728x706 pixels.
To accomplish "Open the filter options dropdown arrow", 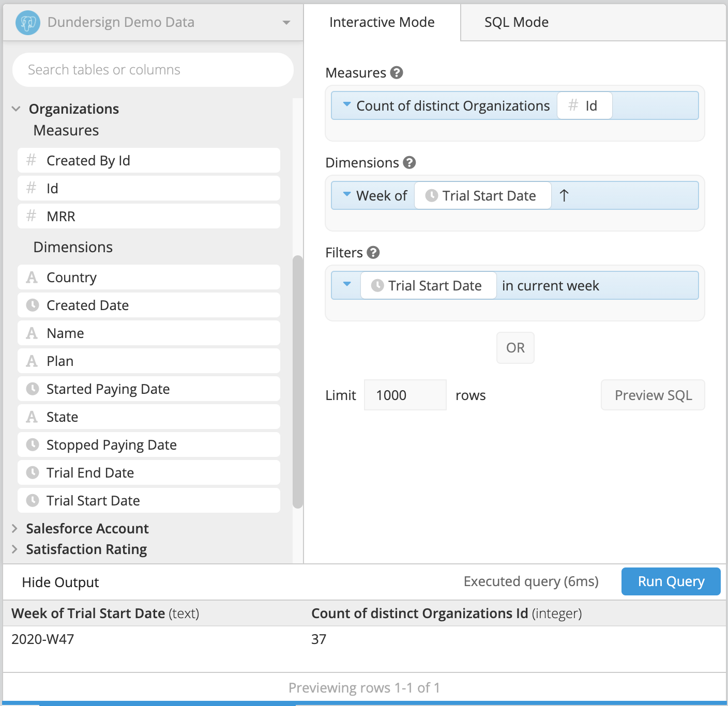I will coord(347,284).
